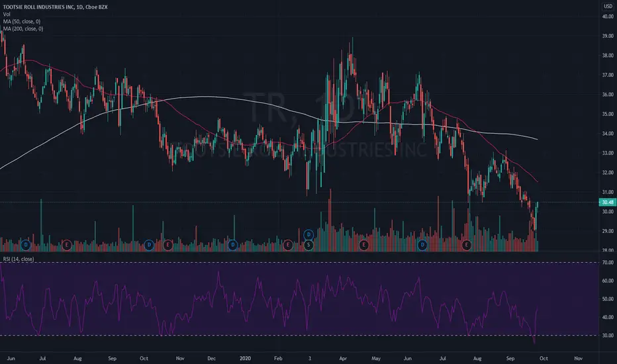Screen dimensions: 617x364
Task: Click the 37.00 price axis label
Action: 608,75
